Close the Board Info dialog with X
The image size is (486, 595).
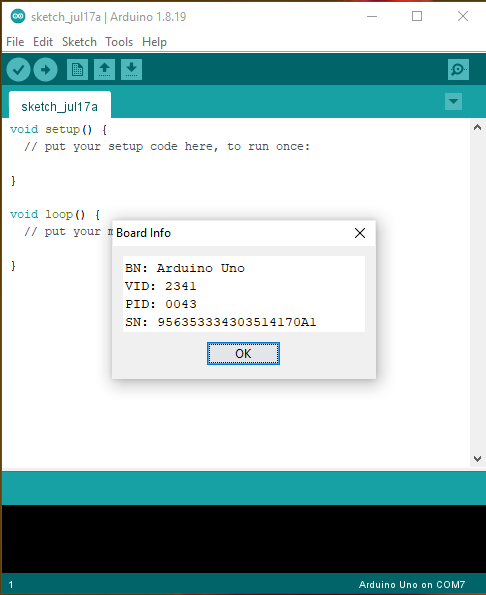(x=360, y=233)
